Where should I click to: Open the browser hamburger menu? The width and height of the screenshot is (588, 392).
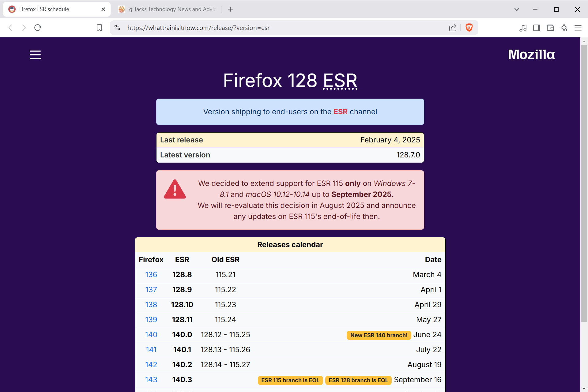(x=578, y=28)
